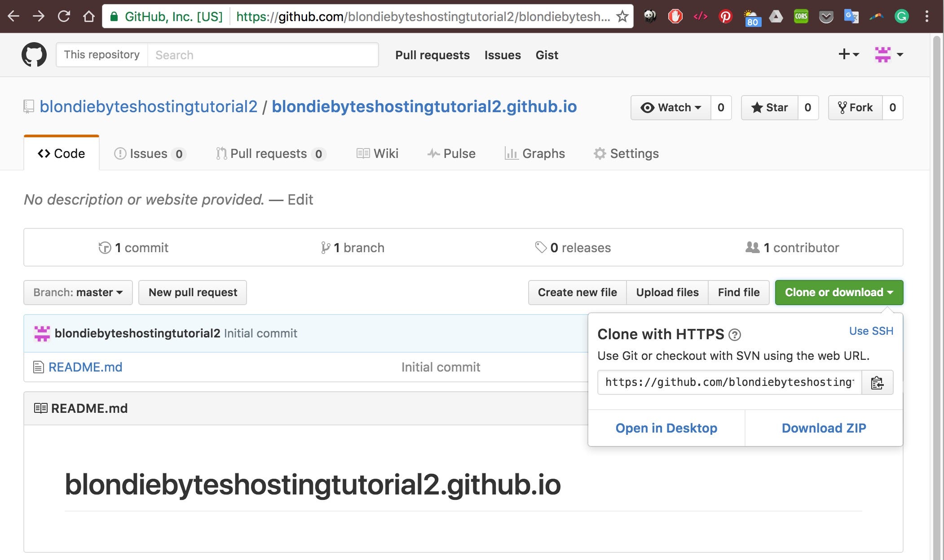Switch clone mode to Use SSH
The image size is (944, 560).
tap(871, 331)
